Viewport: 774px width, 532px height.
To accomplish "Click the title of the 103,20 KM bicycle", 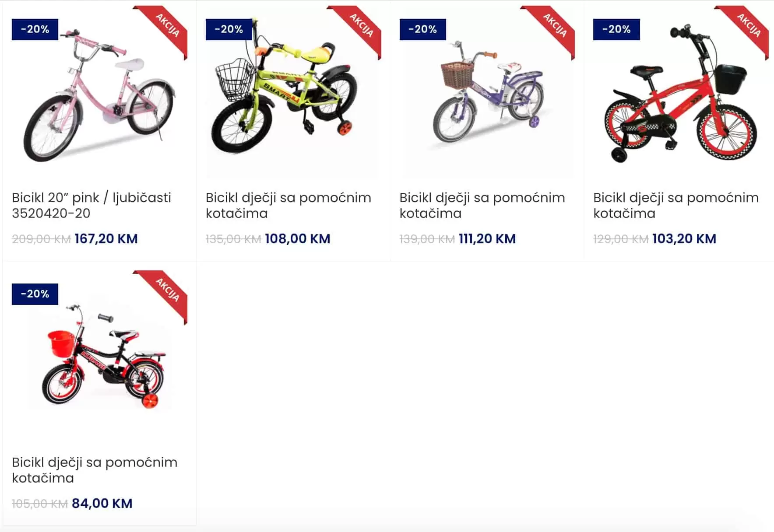I will point(675,205).
